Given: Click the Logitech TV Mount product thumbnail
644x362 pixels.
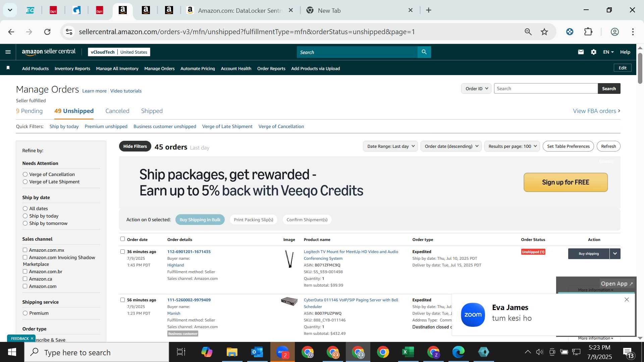Looking at the screenshot, I should [289, 259].
